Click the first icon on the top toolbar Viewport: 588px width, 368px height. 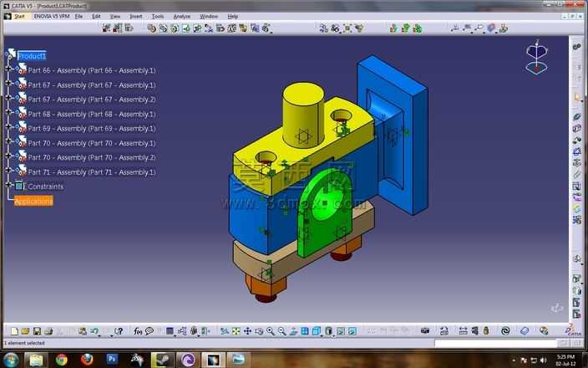point(107,28)
